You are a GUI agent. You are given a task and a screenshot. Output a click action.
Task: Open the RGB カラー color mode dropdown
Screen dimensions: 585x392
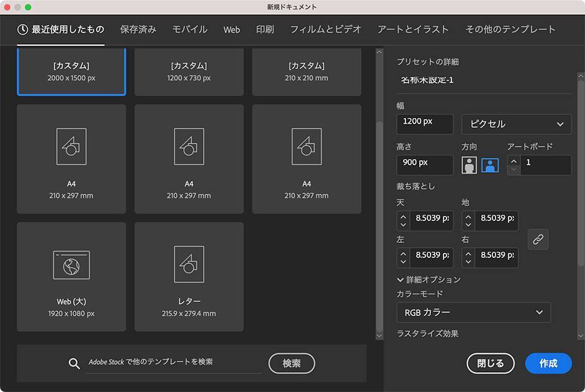click(473, 312)
